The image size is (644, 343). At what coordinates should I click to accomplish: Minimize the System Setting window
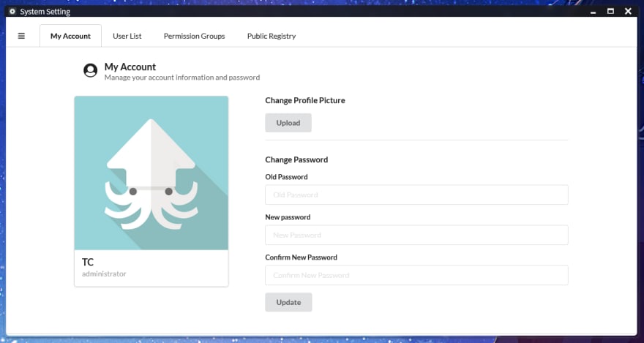pos(593,12)
